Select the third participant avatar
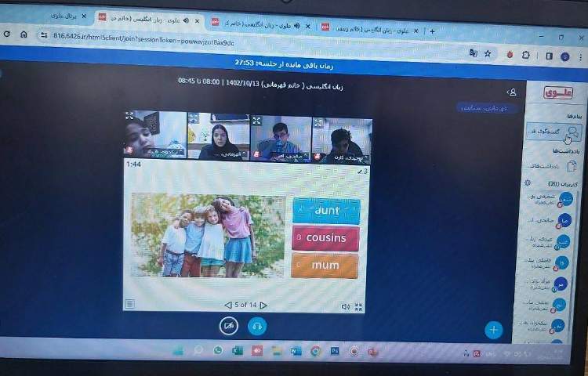588x376 pixels. (562, 242)
